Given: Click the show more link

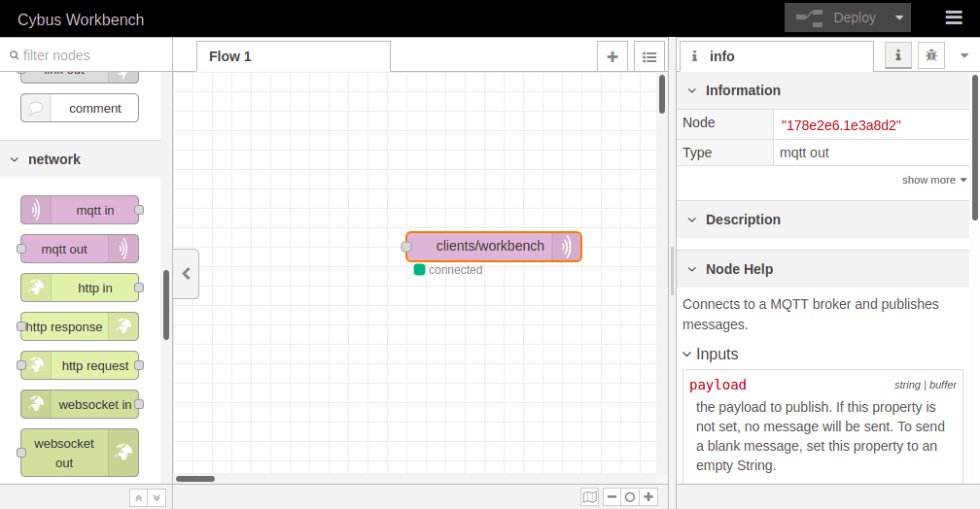Looking at the screenshot, I should [933, 180].
